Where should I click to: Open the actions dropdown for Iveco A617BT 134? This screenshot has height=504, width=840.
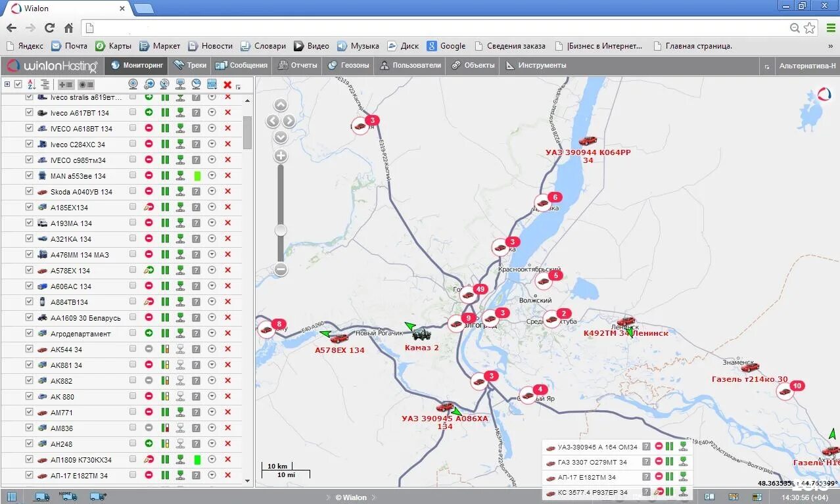tap(212, 112)
